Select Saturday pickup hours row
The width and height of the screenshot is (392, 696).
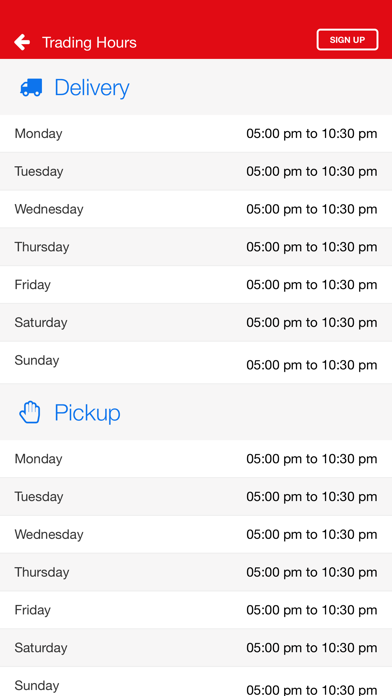(x=196, y=647)
